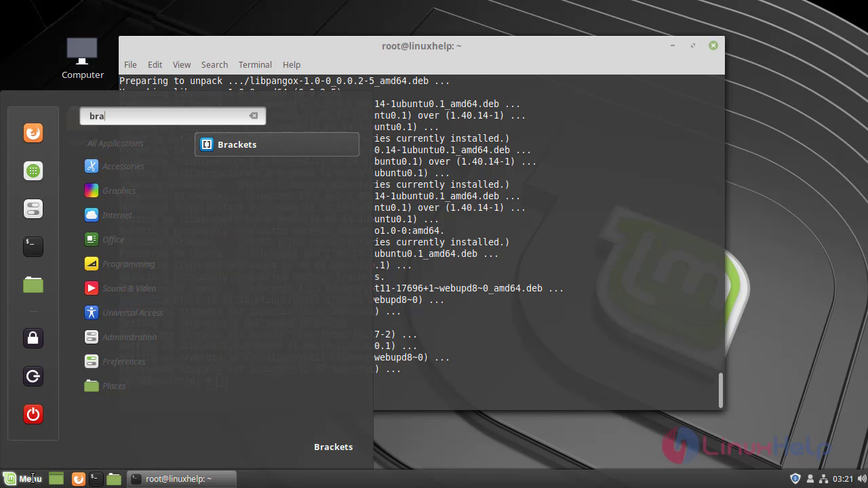The width and height of the screenshot is (868, 488).
Task: Launch Terminal from the panel launcher
Action: tap(96, 479)
